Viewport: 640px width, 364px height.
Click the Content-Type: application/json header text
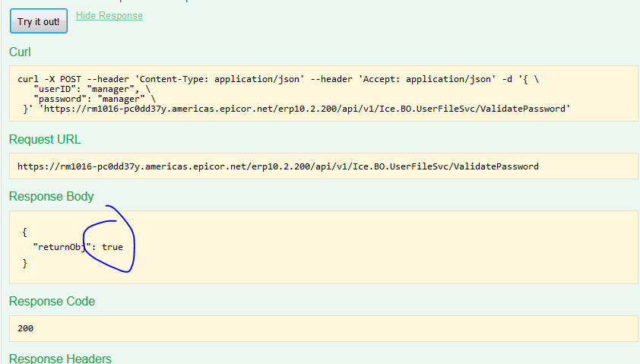click(x=219, y=79)
